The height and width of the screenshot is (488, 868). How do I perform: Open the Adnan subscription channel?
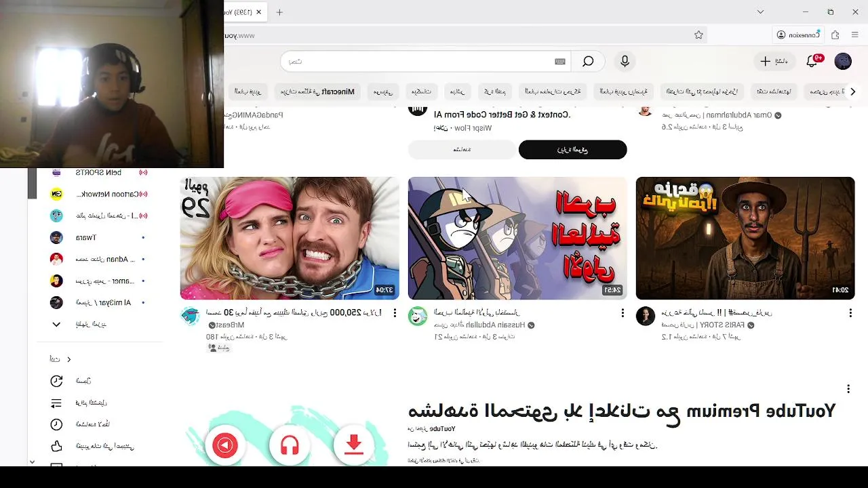[99, 259]
